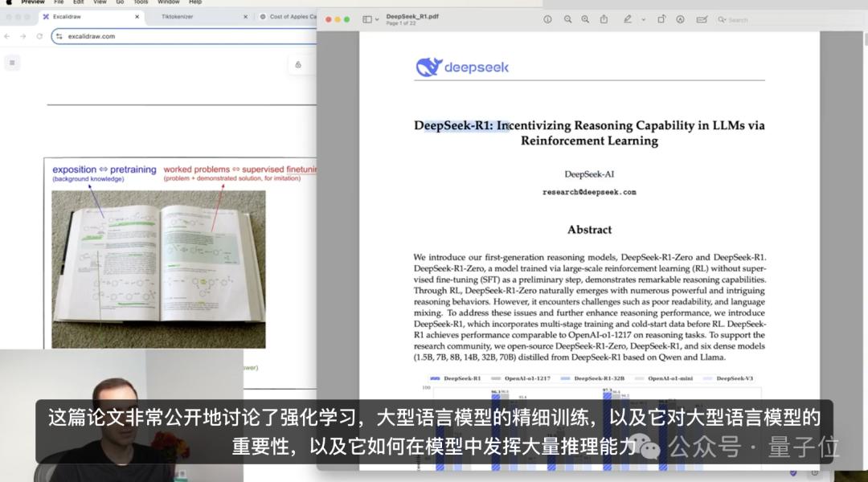Zoom in the PDF document
Screen dimensions: 868x482
[585, 19]
